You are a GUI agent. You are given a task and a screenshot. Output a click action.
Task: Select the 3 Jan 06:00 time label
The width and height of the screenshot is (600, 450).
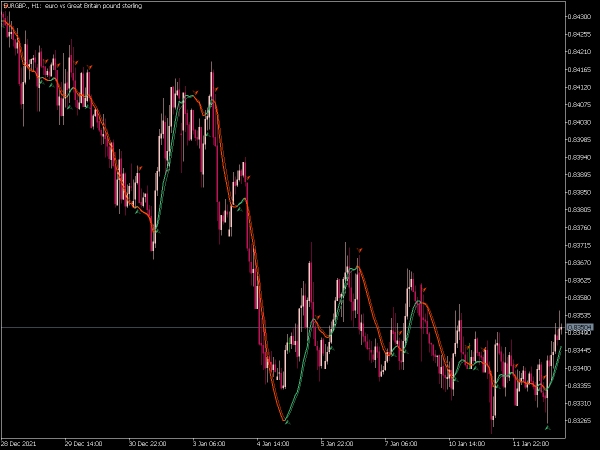pyautogui.click(x=209, y=443)
